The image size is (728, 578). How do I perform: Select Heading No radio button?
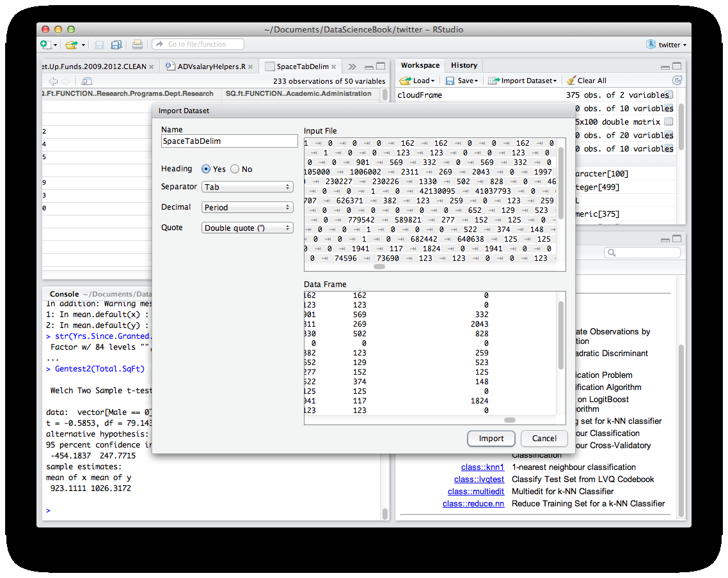[235, 169]
